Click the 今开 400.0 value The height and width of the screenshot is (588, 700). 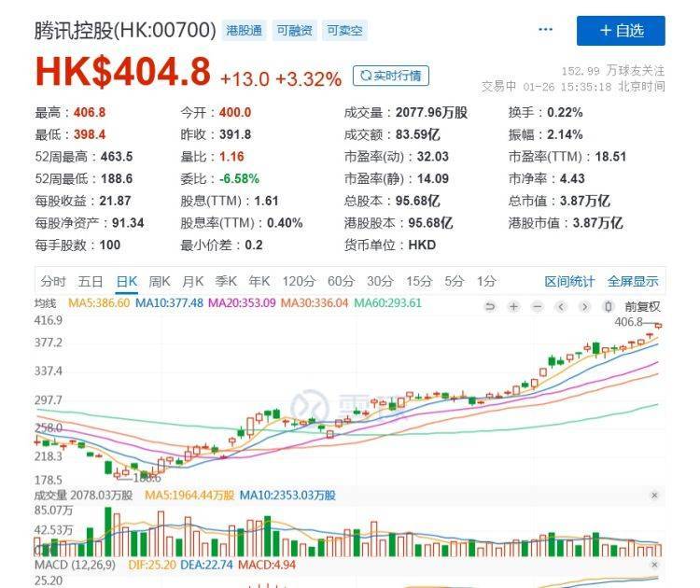(x=235, y=113)
